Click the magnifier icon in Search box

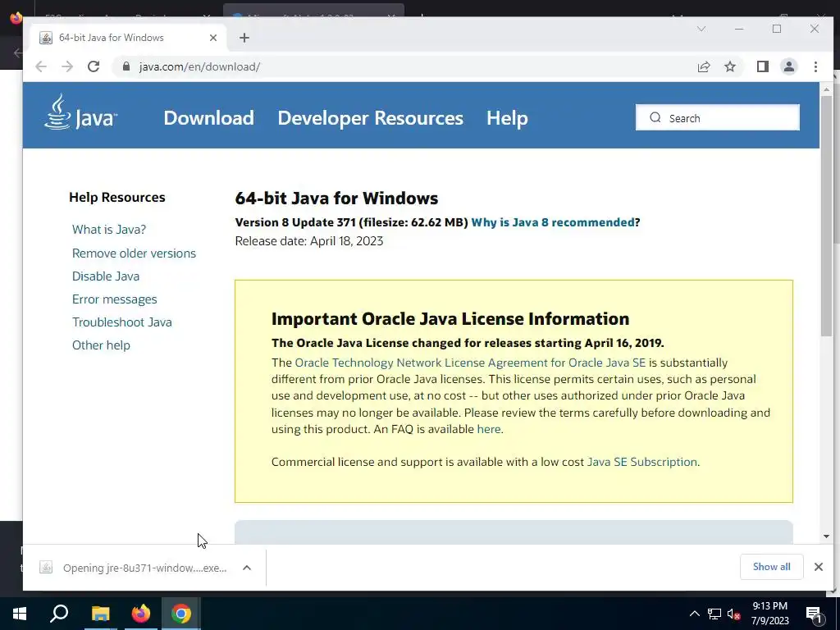[655, 117]
